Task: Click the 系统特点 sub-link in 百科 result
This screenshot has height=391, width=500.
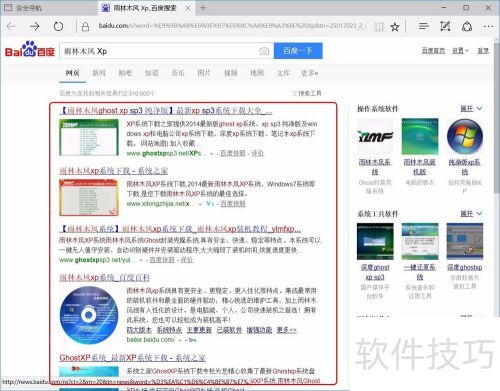Action: pos(169,330)
